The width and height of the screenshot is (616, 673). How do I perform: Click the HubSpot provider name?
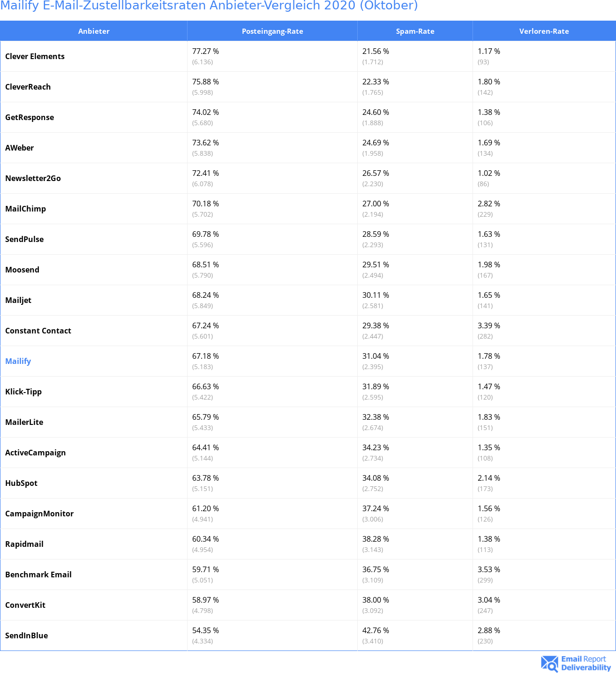(x=21, y=483)
